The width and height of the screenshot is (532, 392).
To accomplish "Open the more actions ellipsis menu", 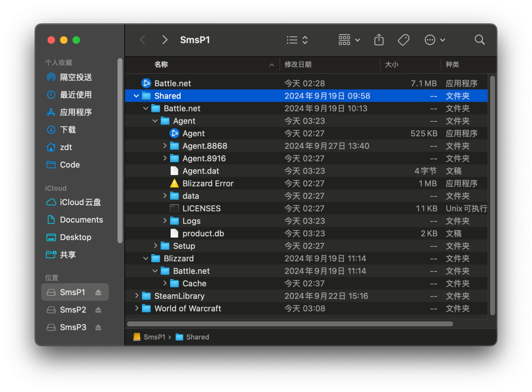I will (434, 40).
